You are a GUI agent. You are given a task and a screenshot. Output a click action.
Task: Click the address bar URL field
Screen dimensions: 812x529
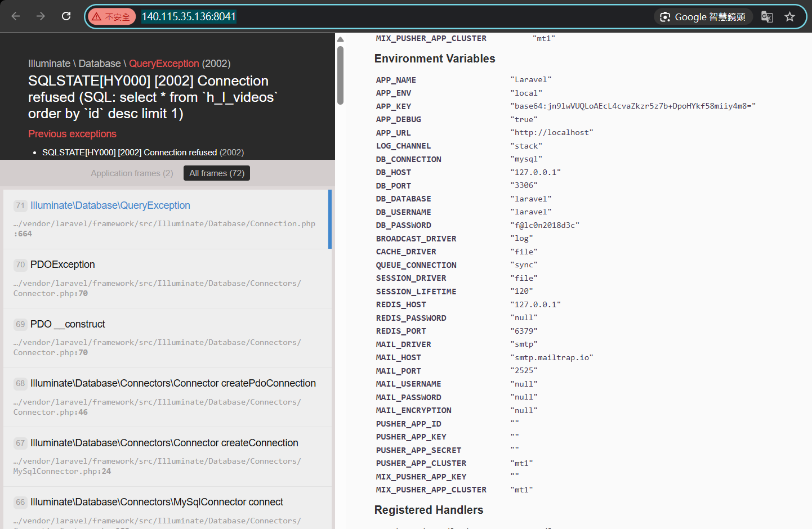click(x=394, y=17)
